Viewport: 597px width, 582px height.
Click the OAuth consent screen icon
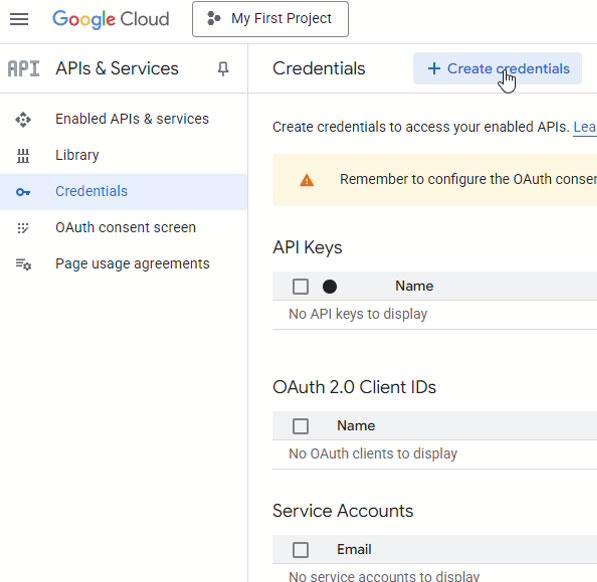click(x=23, y=228)
